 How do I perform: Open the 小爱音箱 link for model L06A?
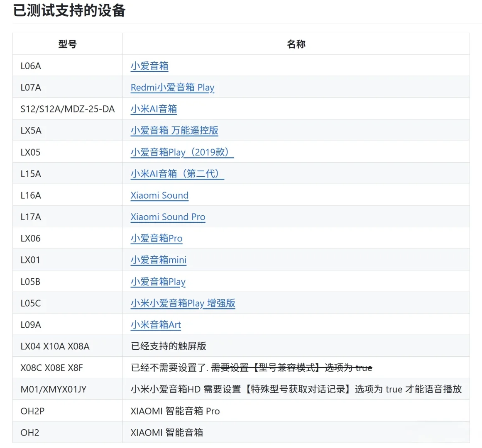(x=149, y=66)
